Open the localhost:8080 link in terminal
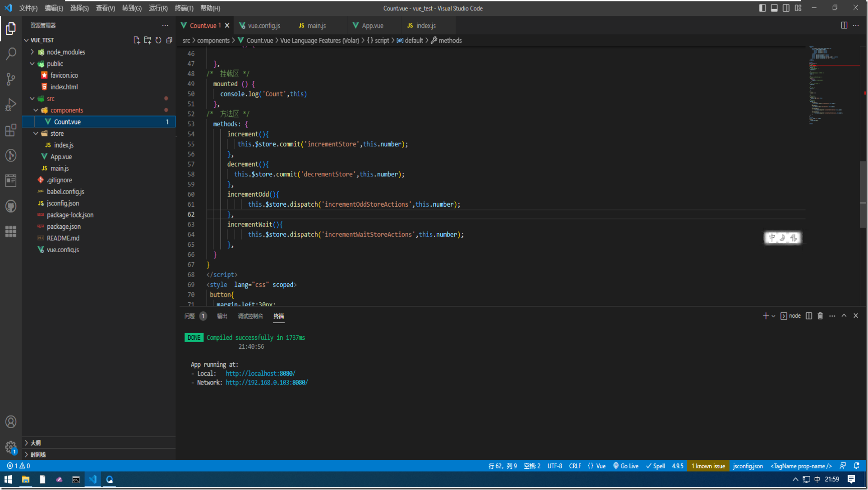868x490 pixels. [x=260, y=374]
